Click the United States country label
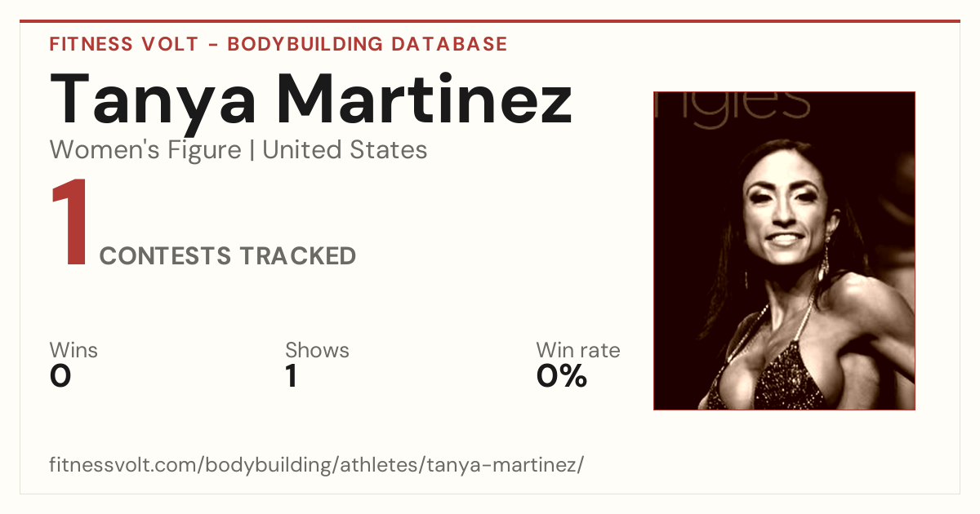The width and height of the screenshot is (980, 514). click(345, 150)
